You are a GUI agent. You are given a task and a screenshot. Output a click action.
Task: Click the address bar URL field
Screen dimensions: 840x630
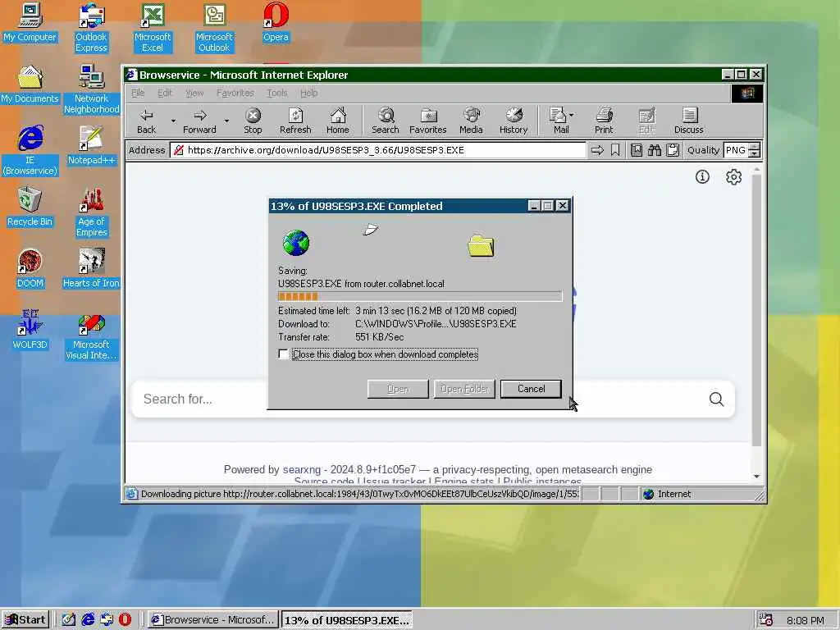coord(377,150)
